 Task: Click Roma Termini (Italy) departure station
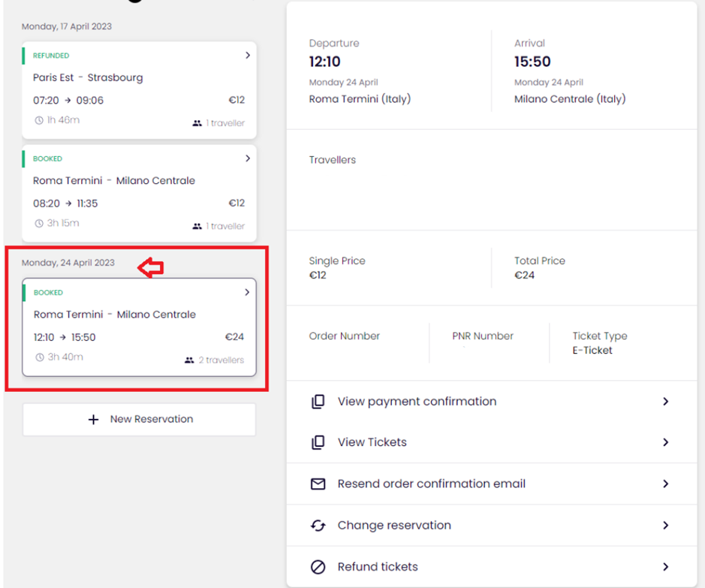click(360, 99)
